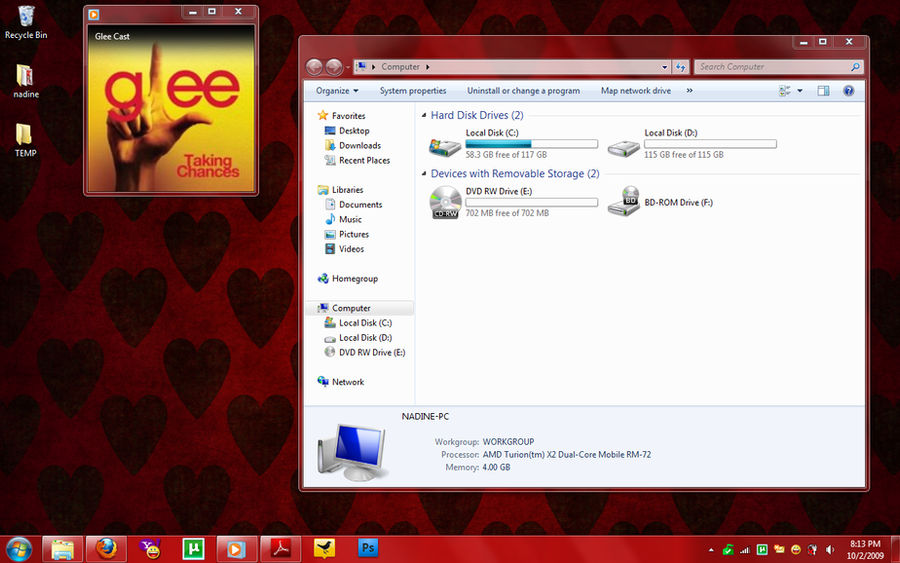
Task: Click the computer image in details pane
Action: pyautogui.click(x=352, y=453)
